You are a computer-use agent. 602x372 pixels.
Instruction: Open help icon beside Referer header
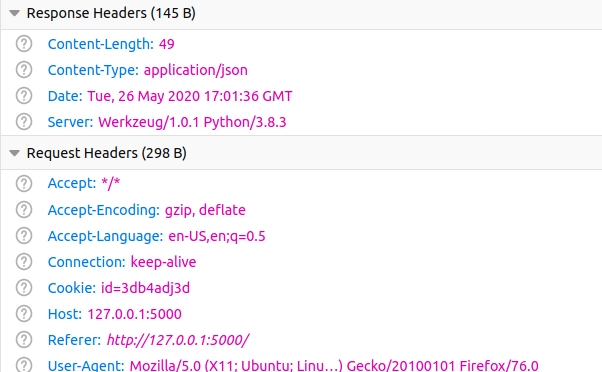coord(24,340)
